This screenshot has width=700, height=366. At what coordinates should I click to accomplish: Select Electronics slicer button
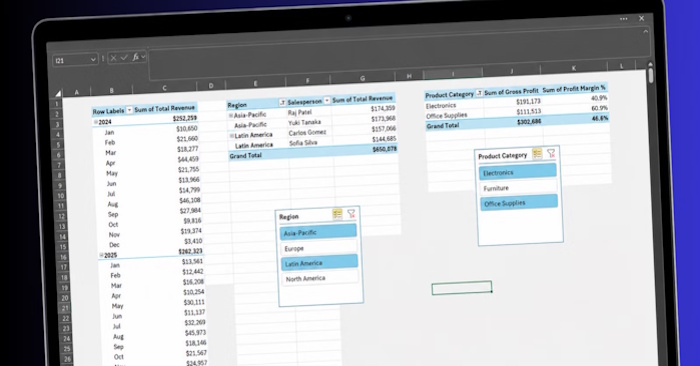pyautogui.click(x=518, y=172)
